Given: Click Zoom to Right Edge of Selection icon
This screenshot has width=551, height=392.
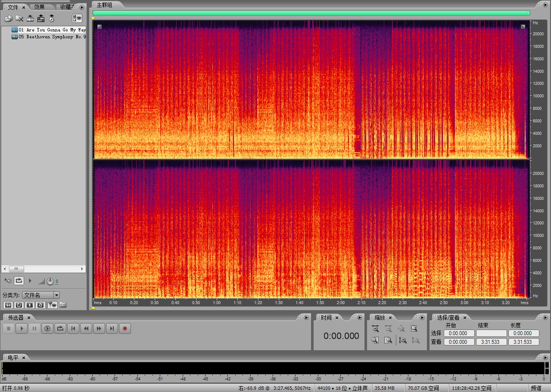Looking at the screenshot, I should pyautogui.click(x=388, y=340).
